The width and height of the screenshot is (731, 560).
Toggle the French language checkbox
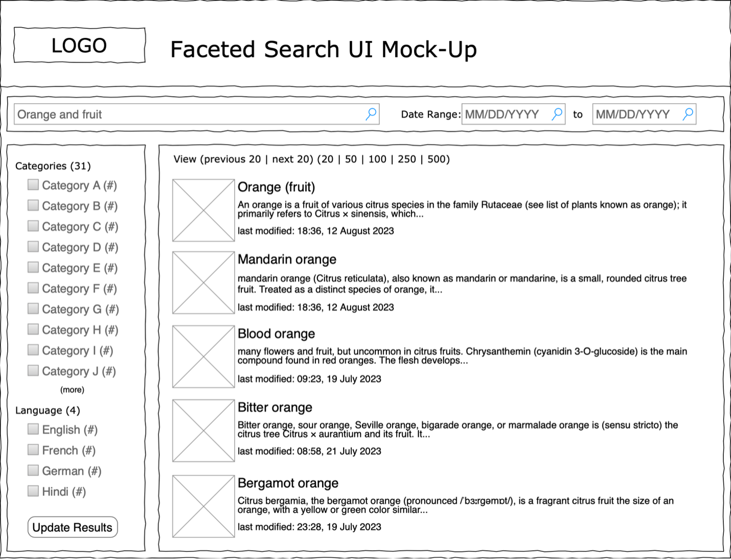(x=33, y=449)
